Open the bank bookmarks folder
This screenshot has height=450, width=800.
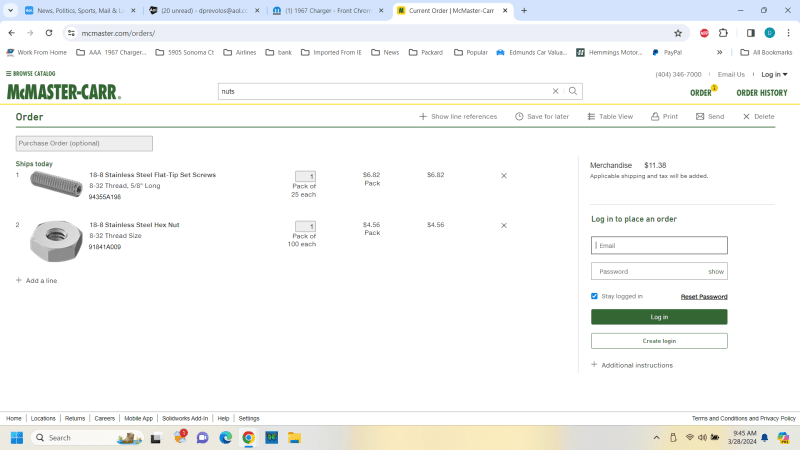click(279, 53)
